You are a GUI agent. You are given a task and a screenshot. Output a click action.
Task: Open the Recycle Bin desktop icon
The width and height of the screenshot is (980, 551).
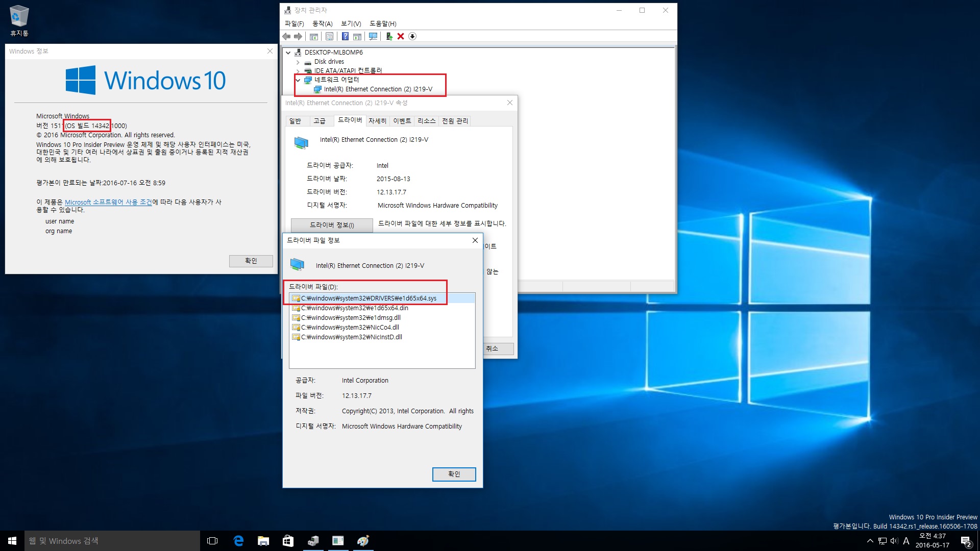(x=19, y=20)
